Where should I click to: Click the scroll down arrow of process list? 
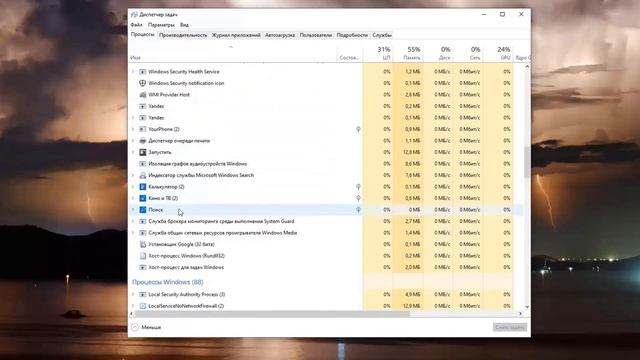point(527,307)
